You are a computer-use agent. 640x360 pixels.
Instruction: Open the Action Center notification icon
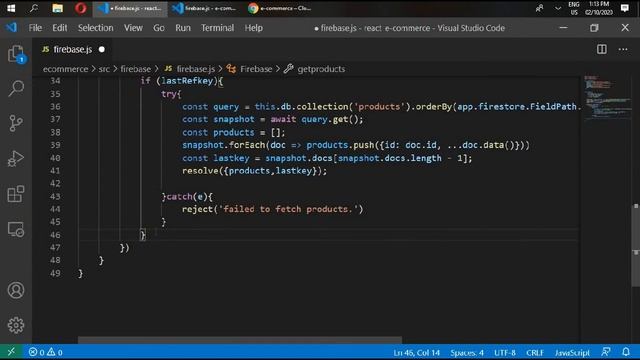coord(624,8)
